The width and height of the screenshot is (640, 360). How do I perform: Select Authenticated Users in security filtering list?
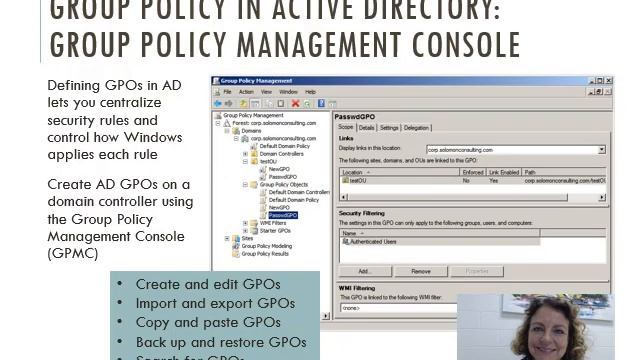(x=440, y=242)
